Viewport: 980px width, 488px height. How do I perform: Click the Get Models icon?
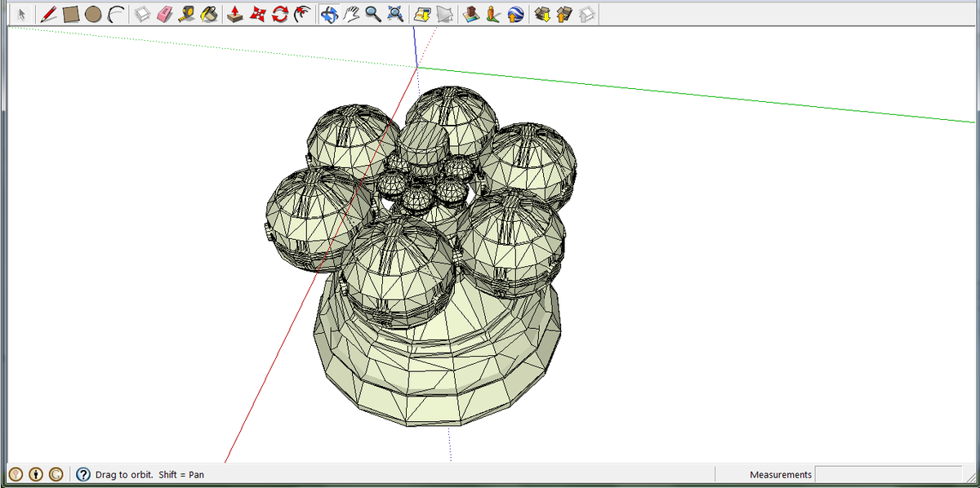pos(542,14)
